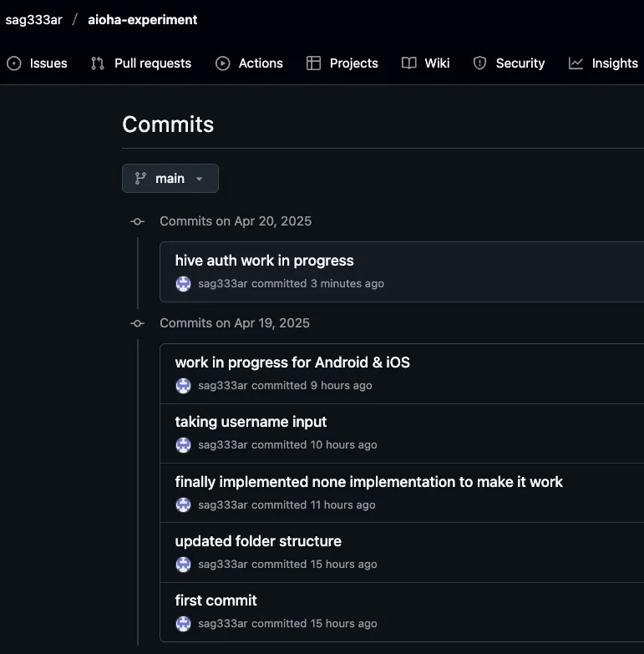Open commit 'taking username input'
The image size is (644, 654).
[x=251, y=422]
